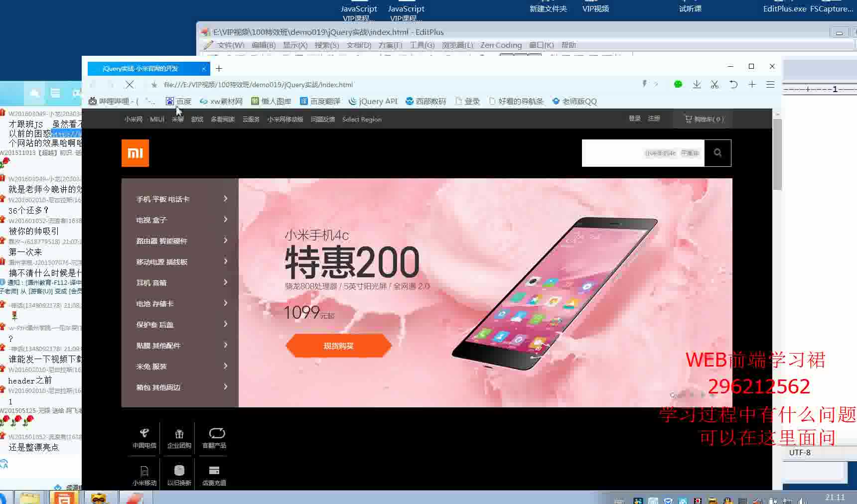Screen dimensions: 857x504
Task: Open the browser hamburger menu
Action: (x=770, y=85)
